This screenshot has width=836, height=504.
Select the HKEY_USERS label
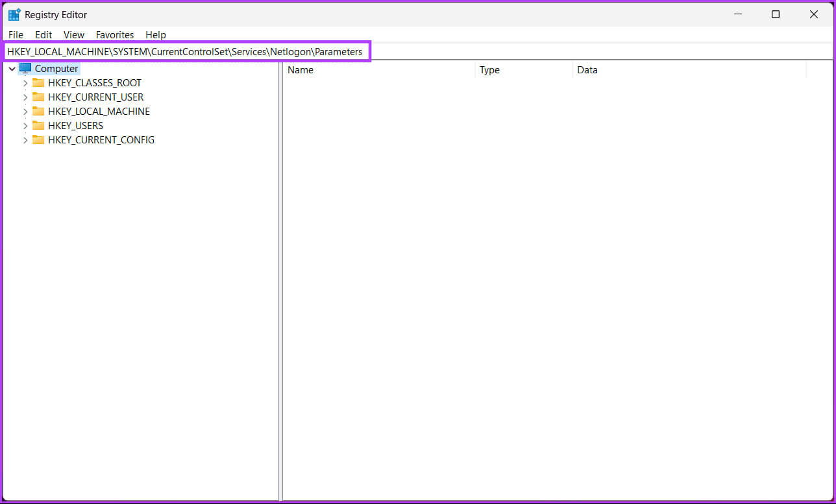75,125
